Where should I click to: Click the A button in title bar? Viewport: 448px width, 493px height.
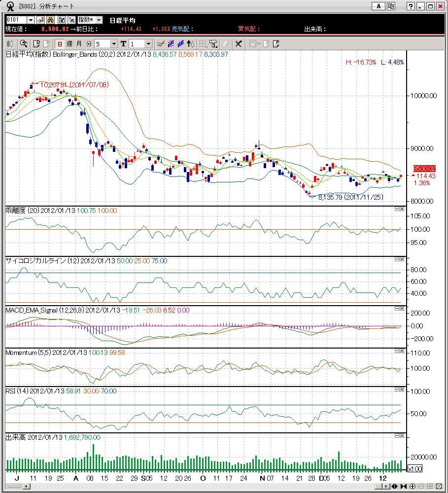[x=379, y=6]
